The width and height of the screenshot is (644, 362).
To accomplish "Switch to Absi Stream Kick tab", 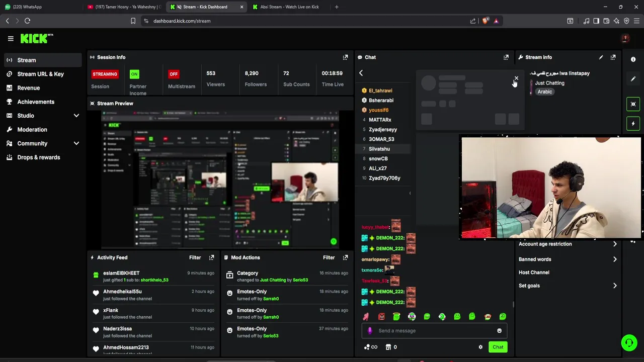I will pos(289,7).
